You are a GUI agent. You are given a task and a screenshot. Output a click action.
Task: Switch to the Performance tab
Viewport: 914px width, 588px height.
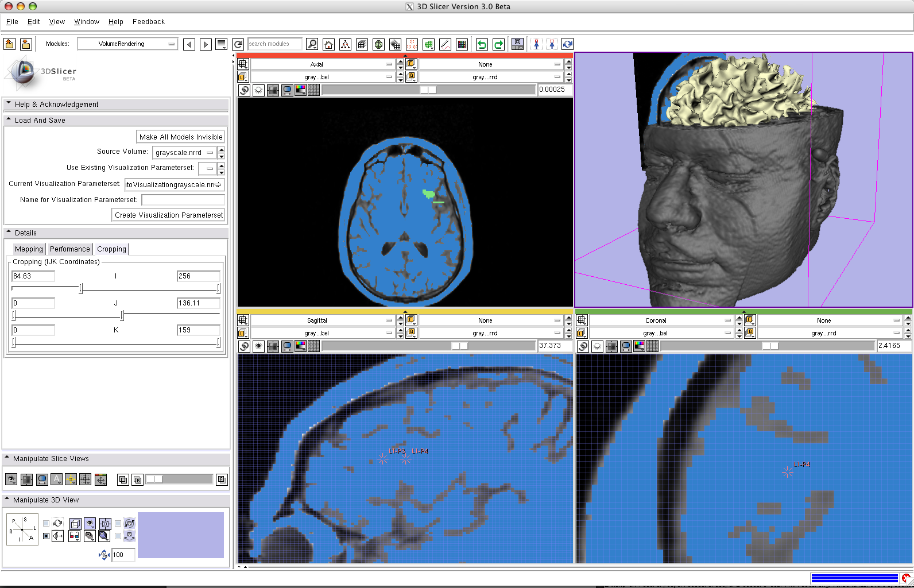(69, 249)
